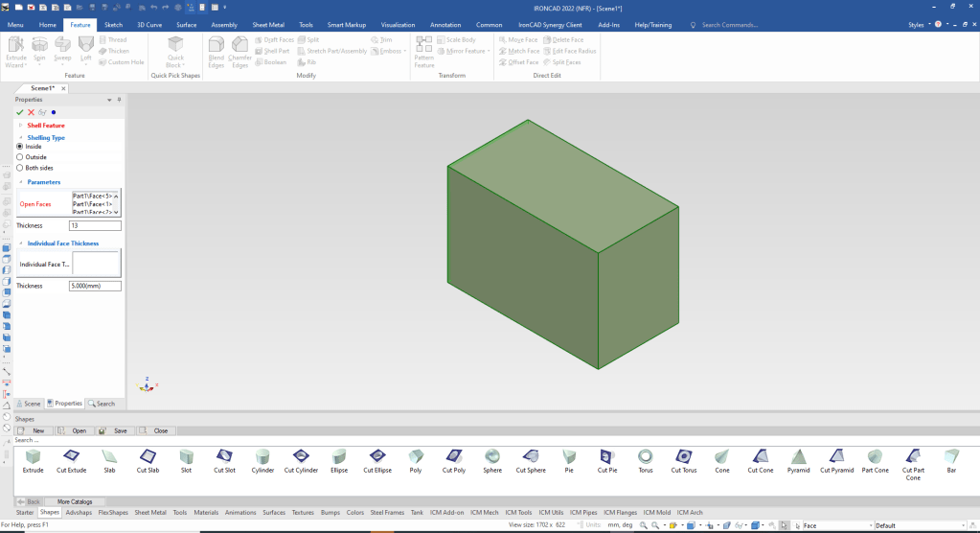
Task: Expand the Shell Feature section
Action: (21, 126)
